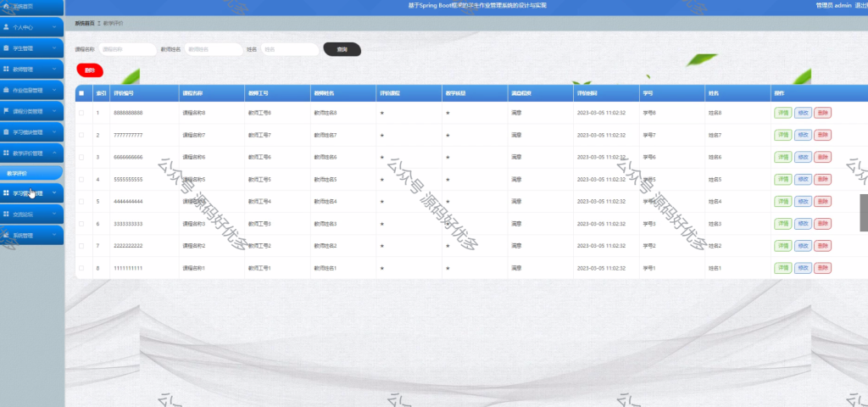Click the flag icon beside 课程分类管理
Viewport: 868px width, 407px height.
click(x=6, y=111)
